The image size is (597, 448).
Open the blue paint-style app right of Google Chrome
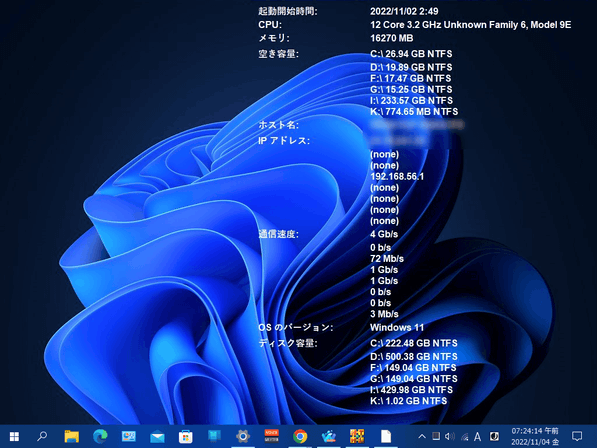(329, 436)
